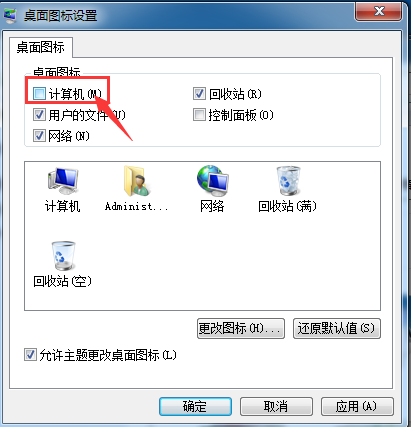Confirm with the 确定 button
This screenshot has height=427, width=411.
pyautogui.click(x=195, y=406)
